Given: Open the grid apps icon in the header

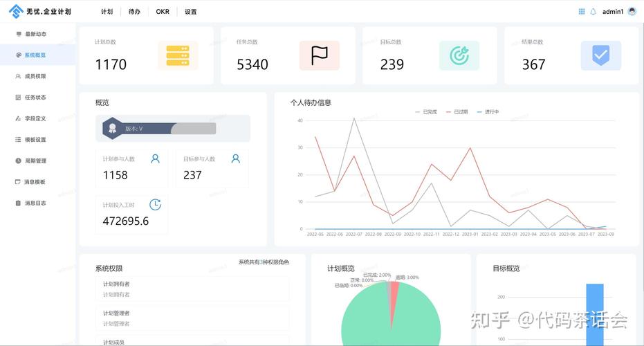Looking at the screenshot, I should [x=582, y=12].
